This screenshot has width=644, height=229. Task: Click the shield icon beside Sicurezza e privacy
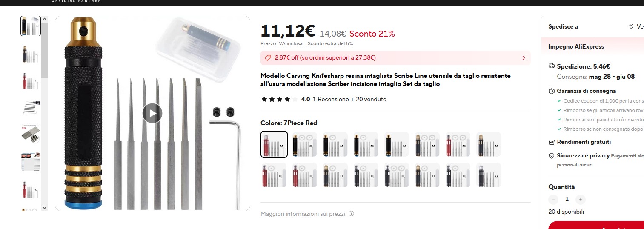click(552, 156)
